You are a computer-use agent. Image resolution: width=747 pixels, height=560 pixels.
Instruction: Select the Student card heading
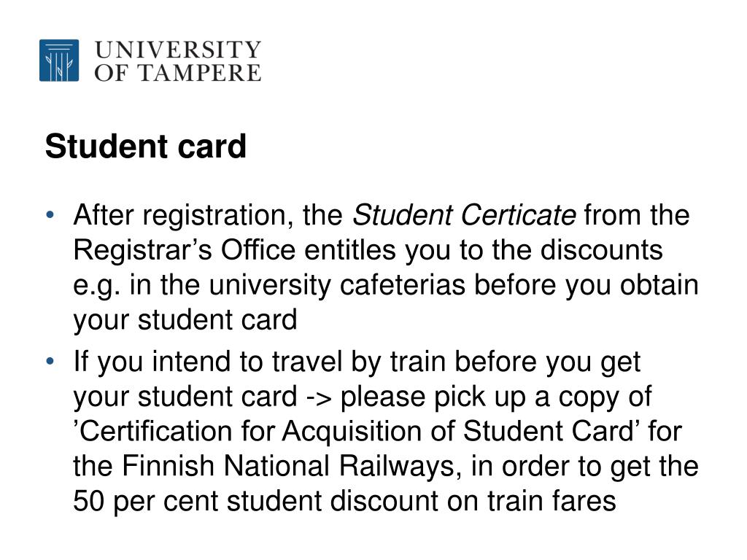pyautogui.click(x=146, y=146)
